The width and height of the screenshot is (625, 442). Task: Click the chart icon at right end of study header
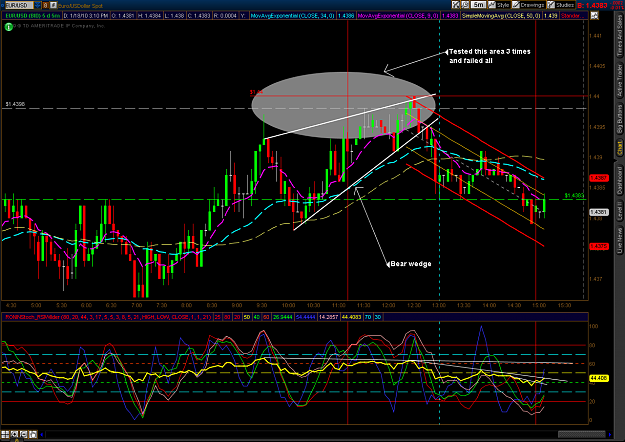point(594,16)
